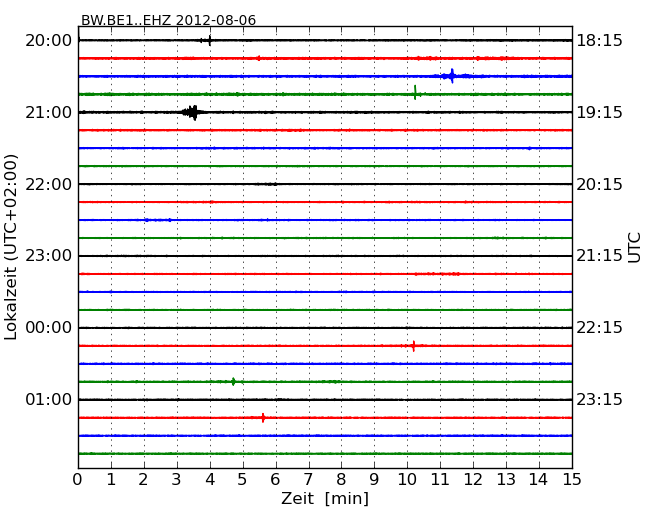The height and width of the screenshot is (520, 650).
Task: Select the large black burst on the 21:00 trace
Action: pyautogui.click(x=193, y=112)
